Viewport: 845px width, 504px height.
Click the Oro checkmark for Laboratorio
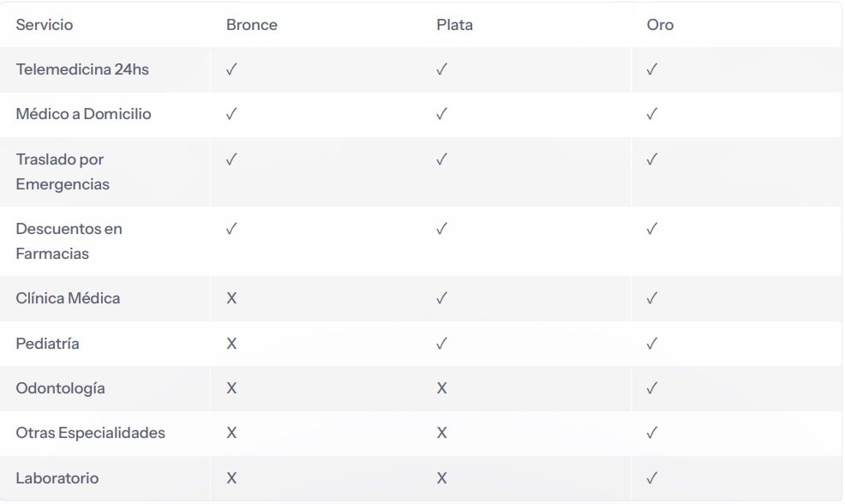tap(652, 478)
